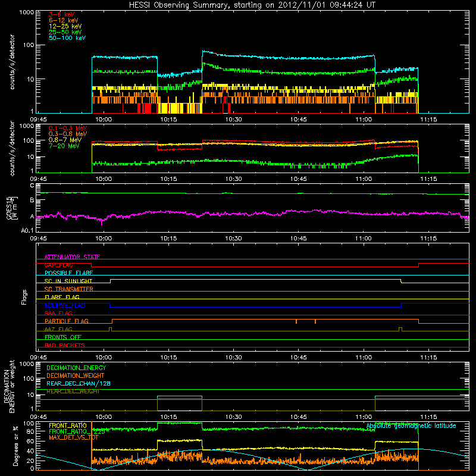Click the DECIMATION_WEIGHT legend label
The image size is (476, 476).
(x=76, y=375)
